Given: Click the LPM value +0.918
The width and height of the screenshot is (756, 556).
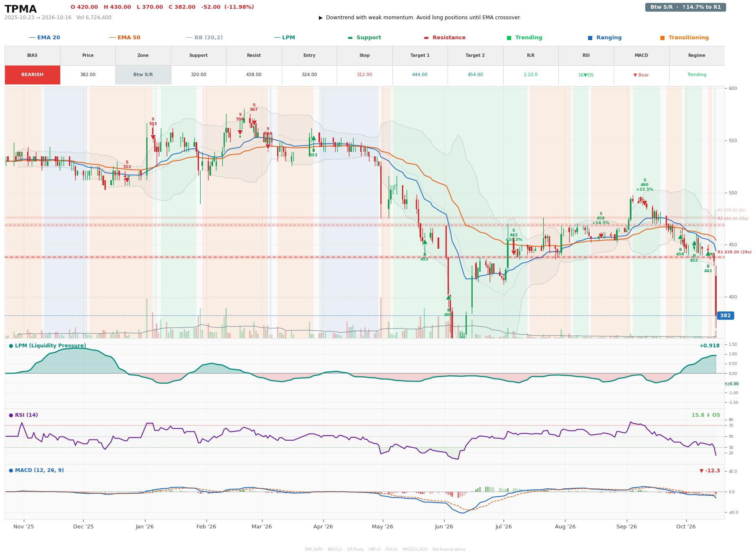Looking at the screenshot, I should point(710,346).
